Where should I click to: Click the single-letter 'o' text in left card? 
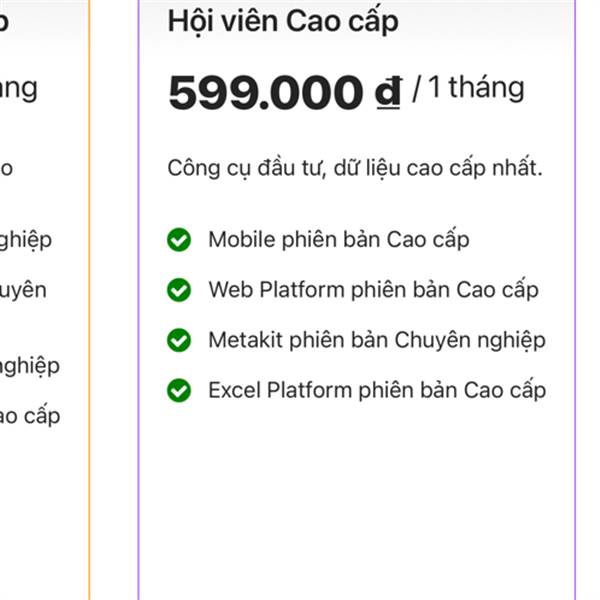(x=7, y=169)
